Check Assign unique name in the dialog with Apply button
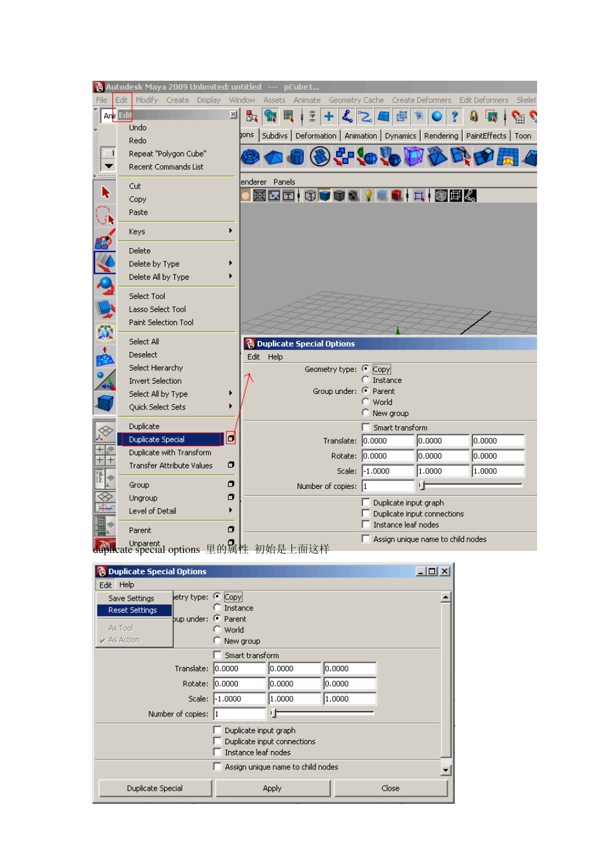This screenshot has height=868, width=614. tap(217, 767)
